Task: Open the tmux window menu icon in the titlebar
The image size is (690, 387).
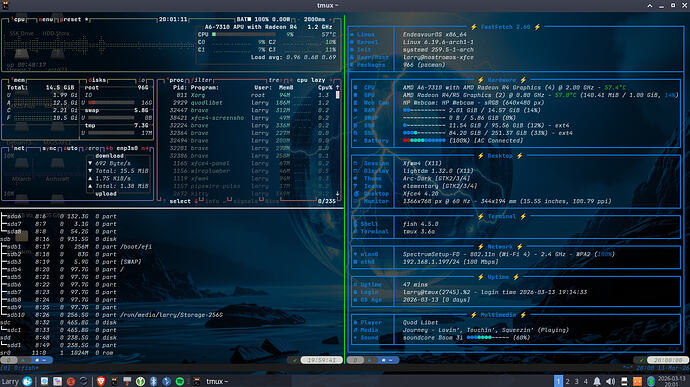Action: tap(5, 5)
